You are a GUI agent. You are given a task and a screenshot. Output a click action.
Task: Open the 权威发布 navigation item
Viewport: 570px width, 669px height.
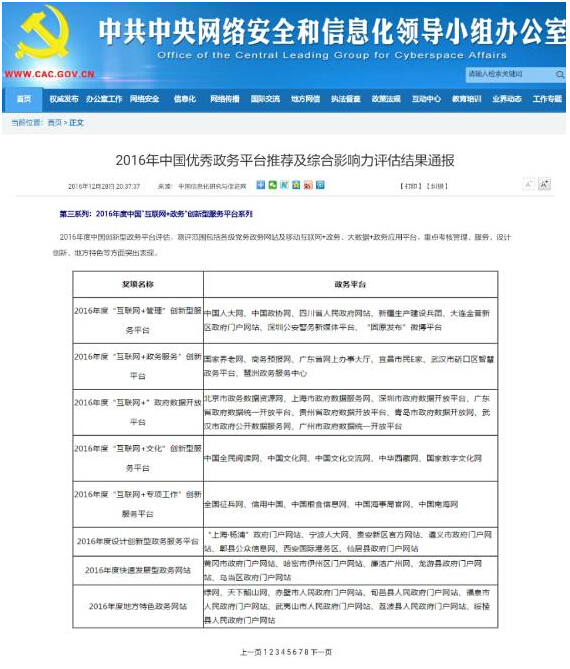pyautogui.click(x=64, y=99)
